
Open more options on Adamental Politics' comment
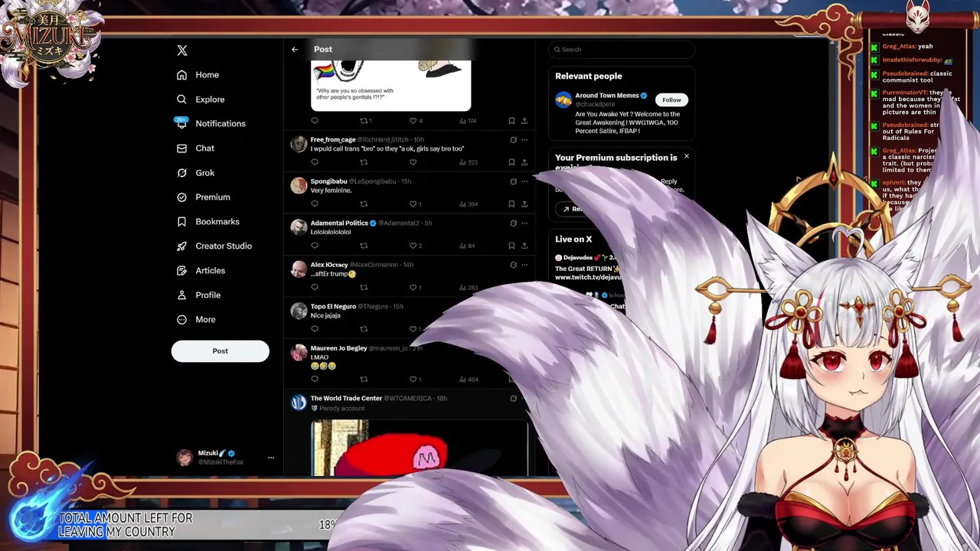click(x=524, y=223)
